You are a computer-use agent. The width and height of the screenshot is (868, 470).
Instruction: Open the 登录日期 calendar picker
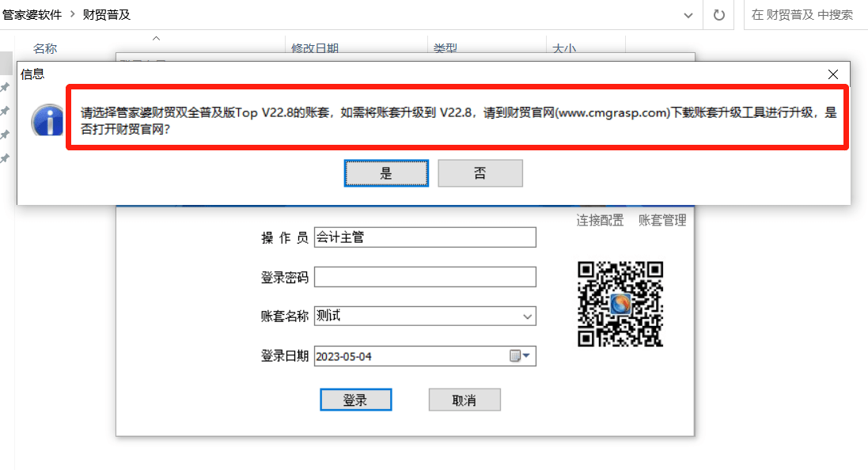coord(520,356)
